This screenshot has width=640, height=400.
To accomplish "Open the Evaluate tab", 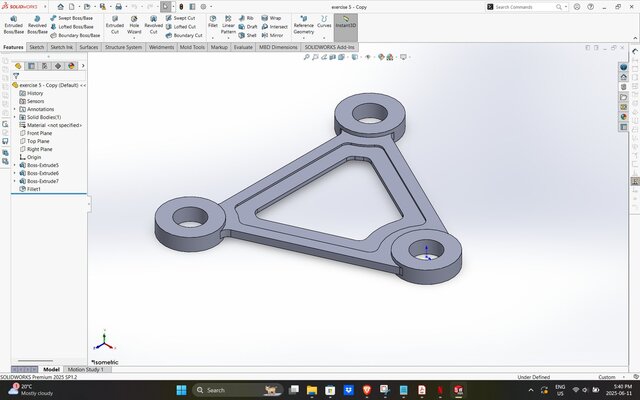I will tap(242, 46).
